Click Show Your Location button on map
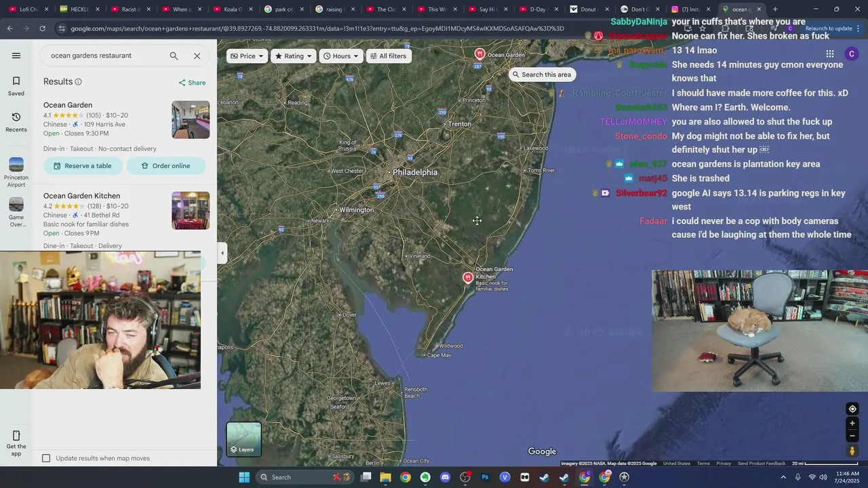Screen dimensions: 868x488 [x=852, y=409]
